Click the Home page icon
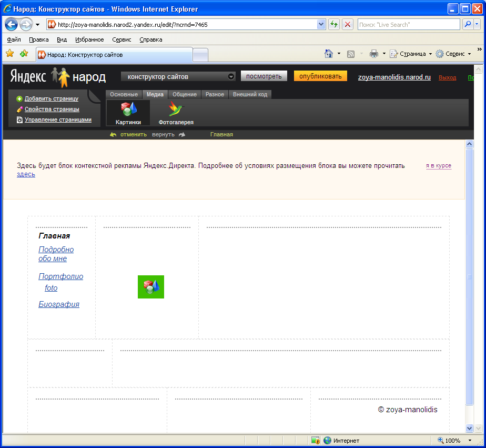This screenshot has height=448, width=486. (329, 54)
